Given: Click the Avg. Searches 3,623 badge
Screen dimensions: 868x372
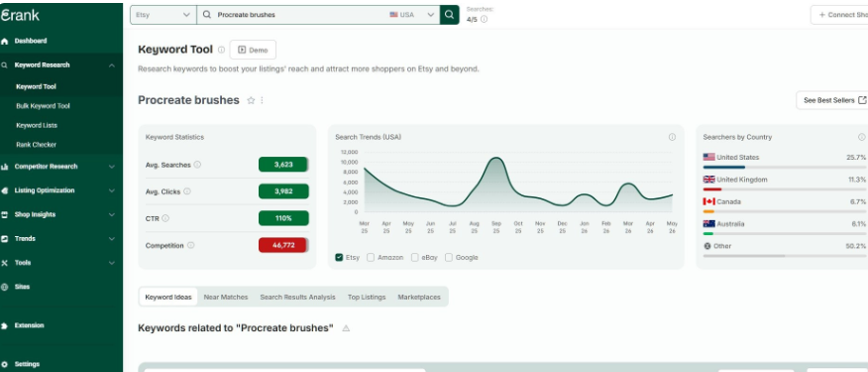Looking at the screenshot, I should click(283, 165).
